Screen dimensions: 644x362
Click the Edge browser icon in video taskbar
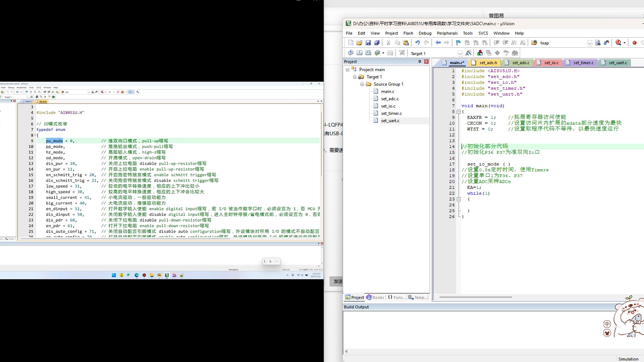click(x=137, y=275)
